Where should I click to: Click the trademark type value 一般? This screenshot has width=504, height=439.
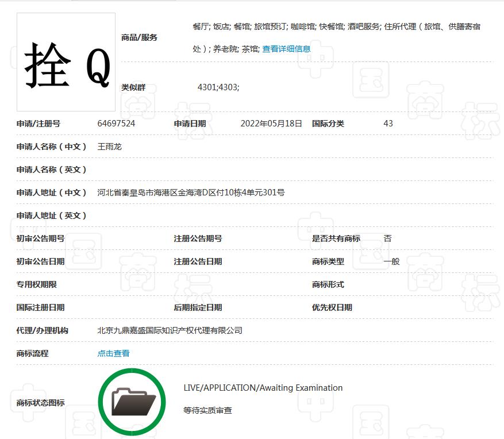[391, 261]
